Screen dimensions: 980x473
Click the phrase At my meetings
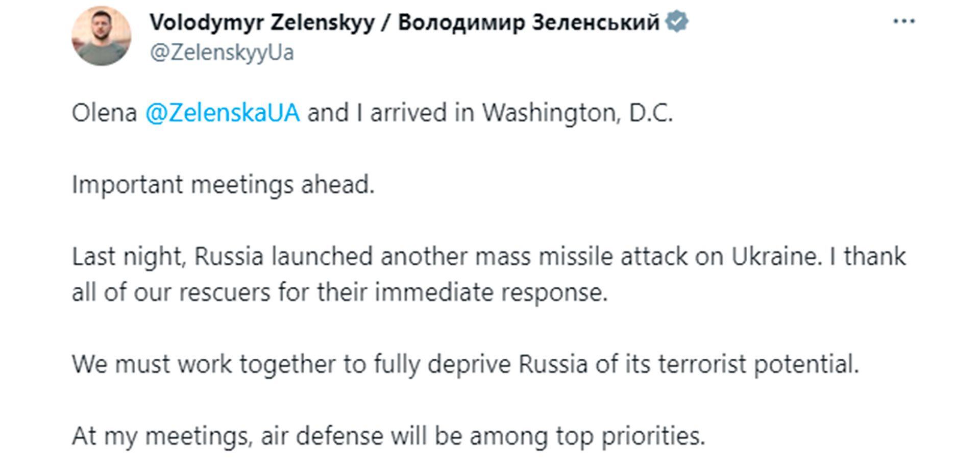pyautogui.click(x=162, y=436)
